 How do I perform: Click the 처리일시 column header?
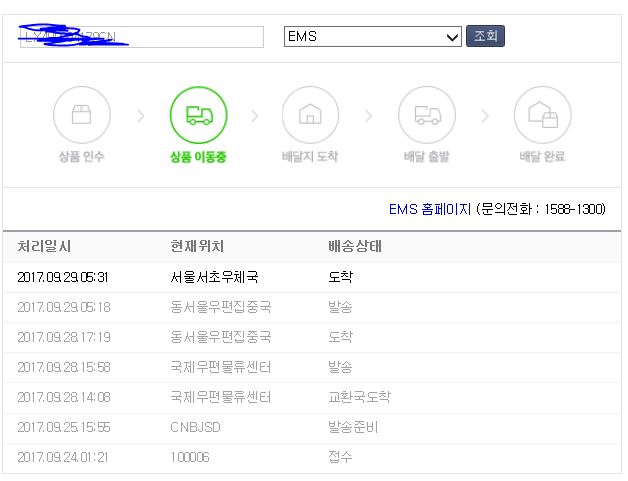(x=44, y=246)
